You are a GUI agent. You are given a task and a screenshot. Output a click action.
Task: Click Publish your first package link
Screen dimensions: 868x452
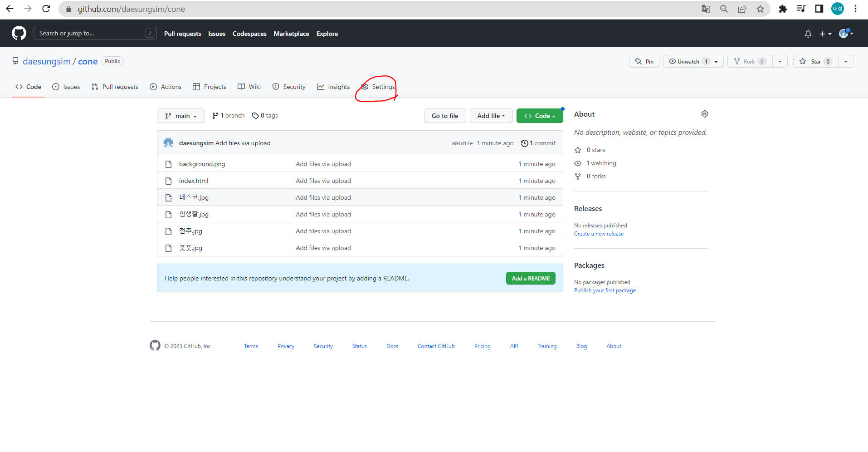click(x=605, y=290)
